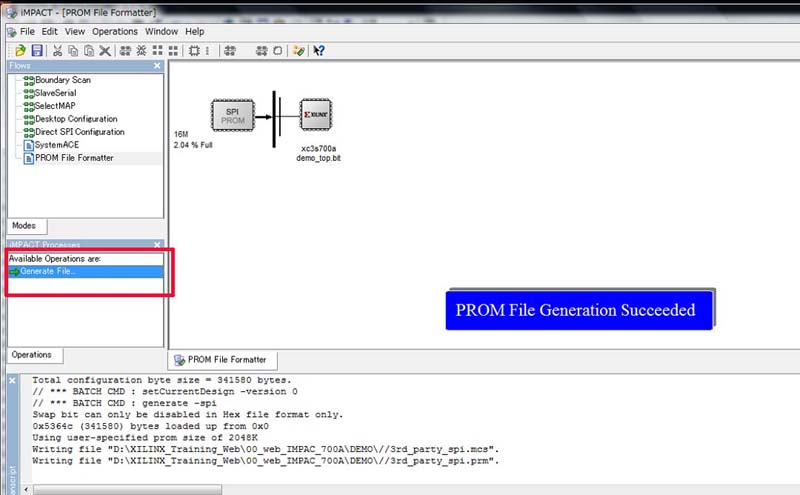This screenshot has width=800, height=495.
Task: Close the transcript console panel
Action: tap(12, 381)
